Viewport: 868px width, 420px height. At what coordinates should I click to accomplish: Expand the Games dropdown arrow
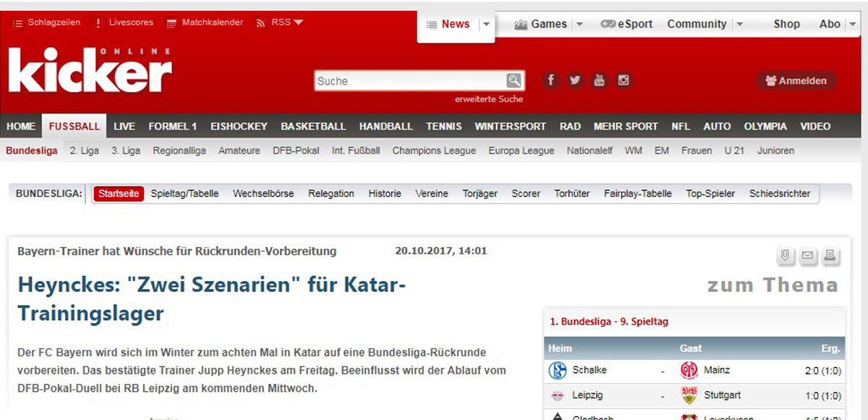(x=579, y=24)
